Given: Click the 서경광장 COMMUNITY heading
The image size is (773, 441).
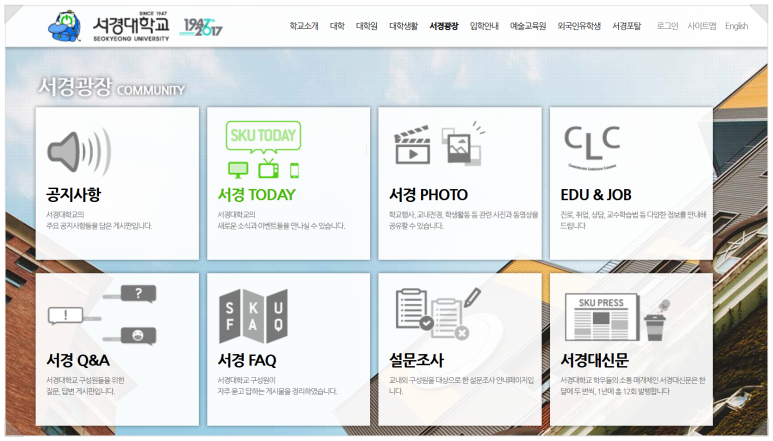Looking at the screenshot, I should click(x=111, y=87).
